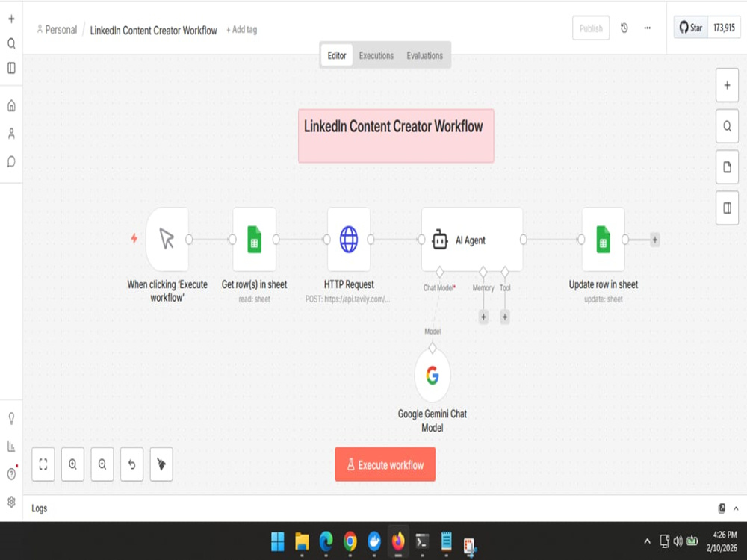The width and height of the screenshot is (747, 560).
Task: Click the plus icon at top of left sidebar
Action: (11, 19)
